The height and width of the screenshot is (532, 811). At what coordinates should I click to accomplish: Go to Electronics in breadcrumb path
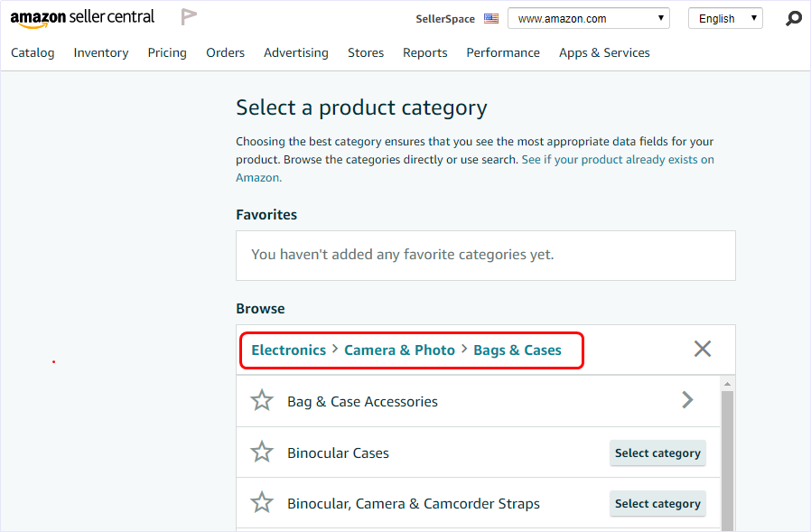pyautogui.click(x=288, y=350)
